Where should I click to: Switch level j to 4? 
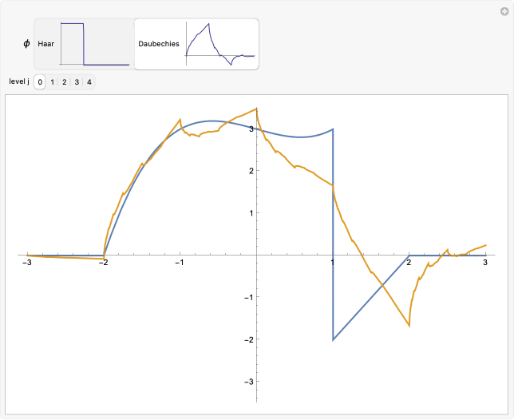coord(89,81)
